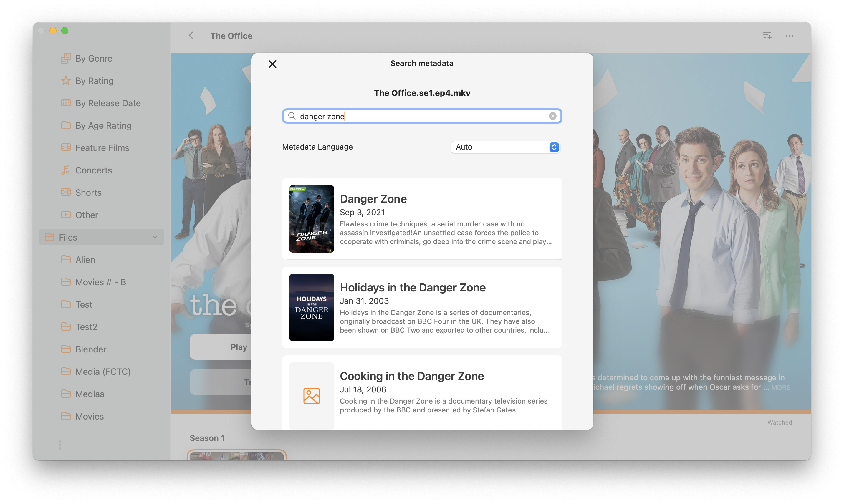Close the Search metadata dialog
This screenshot has width=844, height=504.
272,64
